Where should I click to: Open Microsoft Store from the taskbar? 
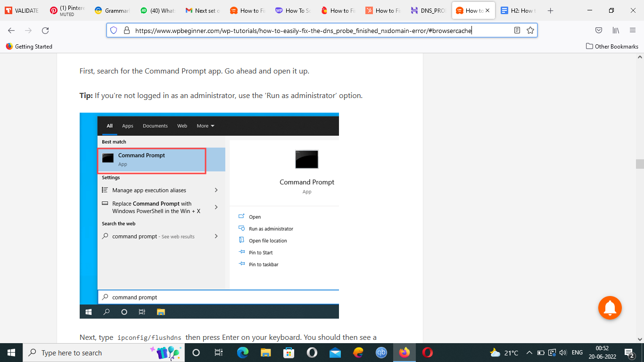click(x=289, y=353)
